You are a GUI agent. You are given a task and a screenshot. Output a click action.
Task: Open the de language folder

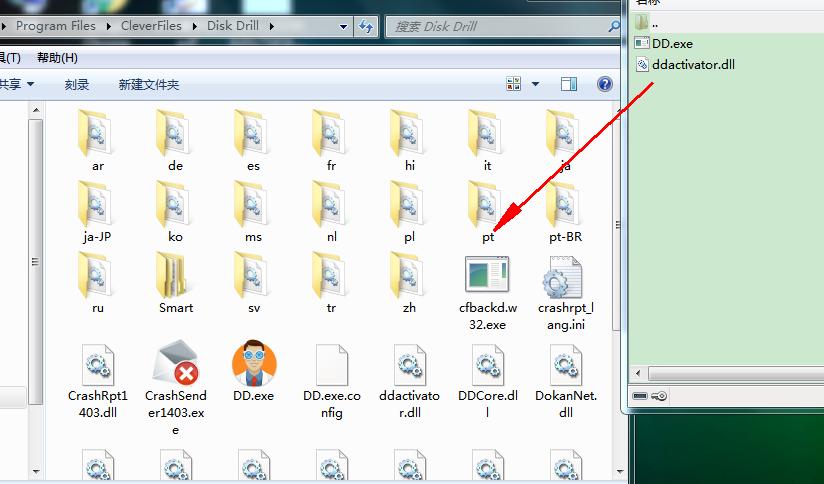click(175, 141)
